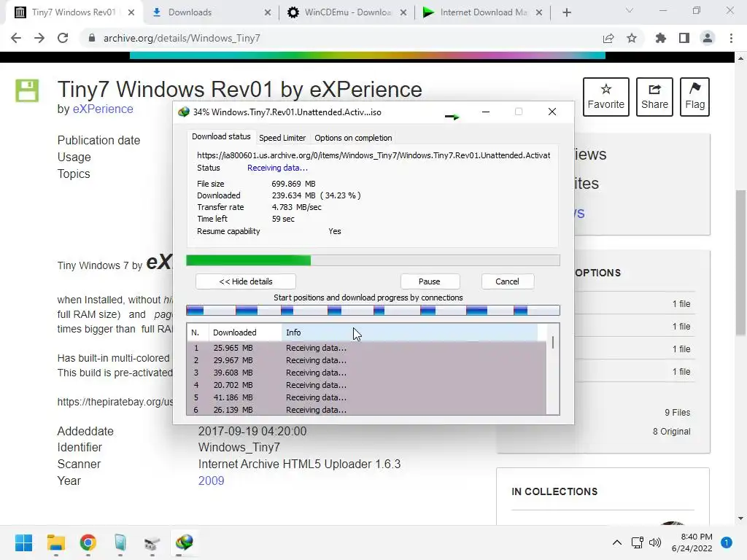Click the green floppy software icon
The width and height of the screenshot is (747, 560).
click(x=27, y=90)
